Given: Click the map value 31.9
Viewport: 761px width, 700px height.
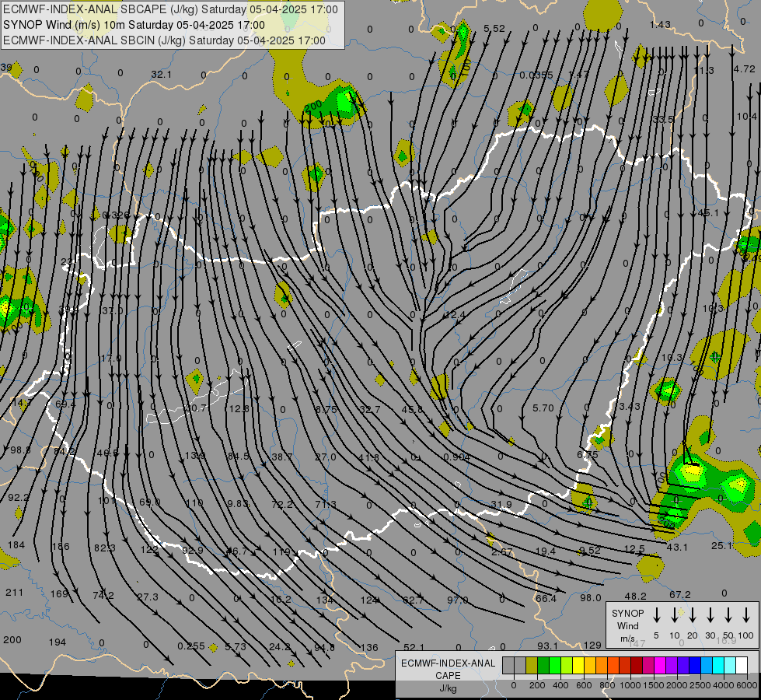Looking at the screenshot, I should (501, 505).
